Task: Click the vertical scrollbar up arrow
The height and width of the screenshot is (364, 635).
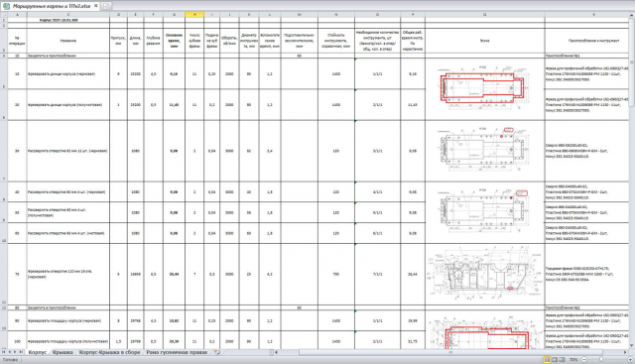Action: (x=631, y=15)
